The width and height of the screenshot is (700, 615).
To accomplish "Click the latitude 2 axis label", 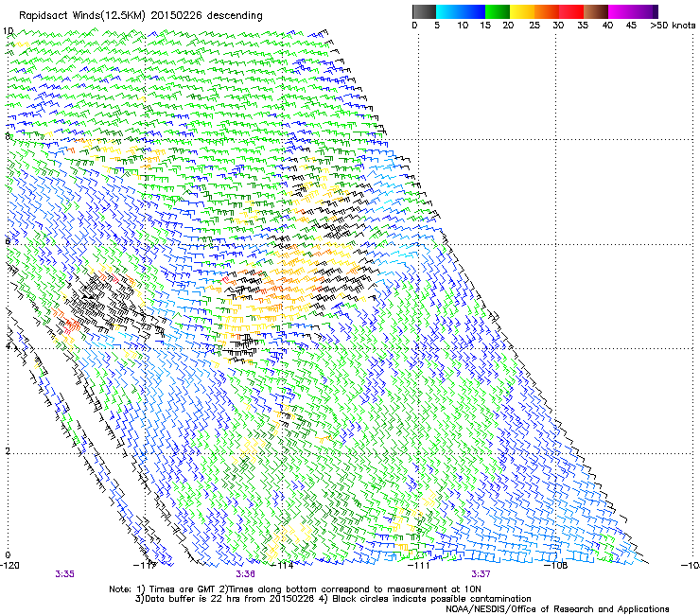I will (x=8, y=451).
